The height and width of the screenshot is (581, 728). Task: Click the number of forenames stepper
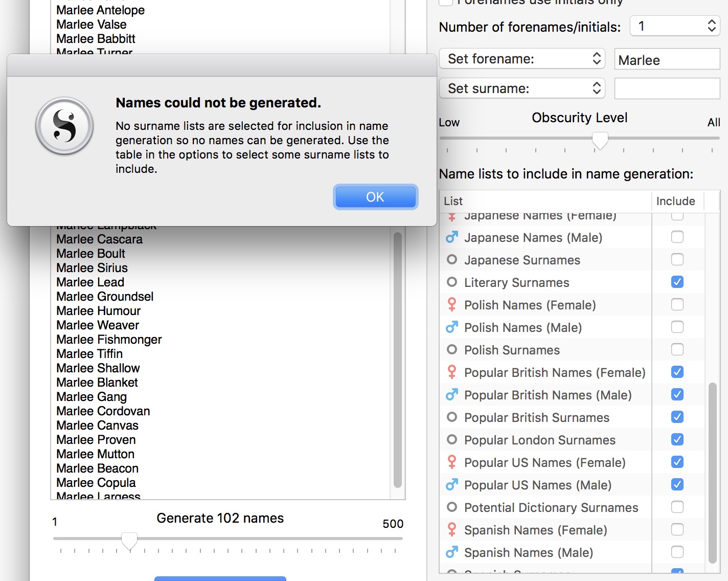coord(711,26)
